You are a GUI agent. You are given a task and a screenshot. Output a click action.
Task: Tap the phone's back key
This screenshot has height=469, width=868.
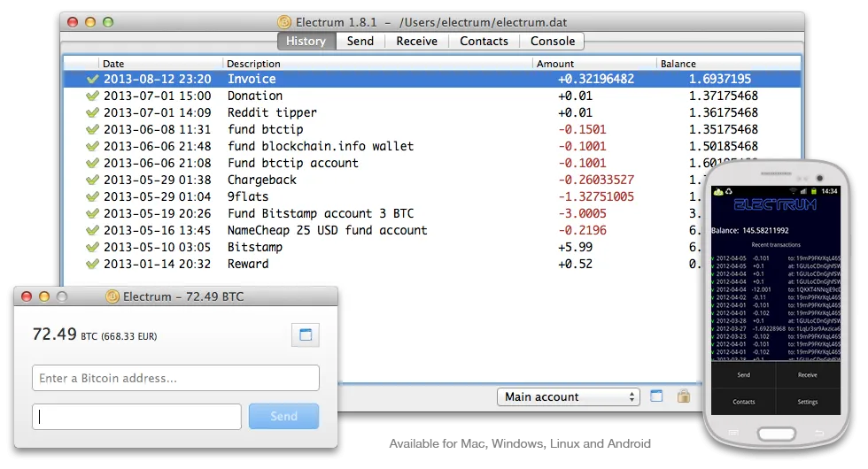(820, 433)
